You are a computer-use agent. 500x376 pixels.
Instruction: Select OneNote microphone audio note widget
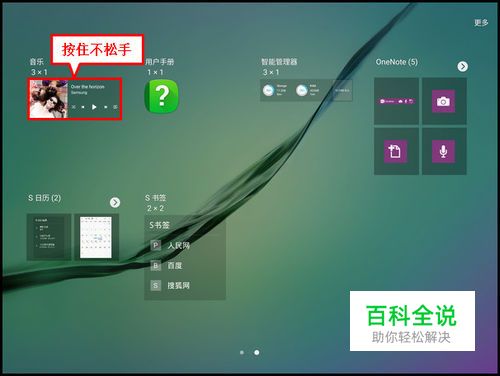point(444,151)
